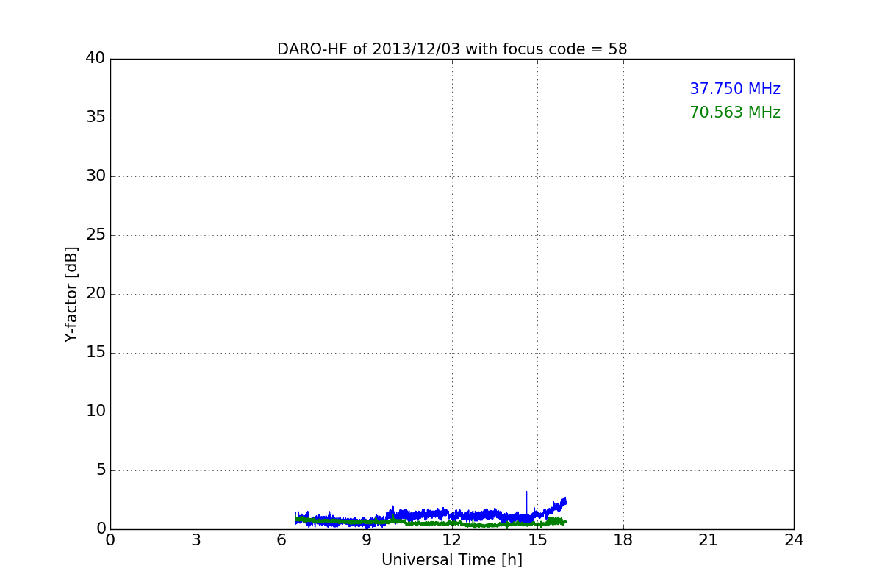Screen dimensions: 882x588
Task: Click the y-axis tick label 30
Action: [x=96, y=176]
